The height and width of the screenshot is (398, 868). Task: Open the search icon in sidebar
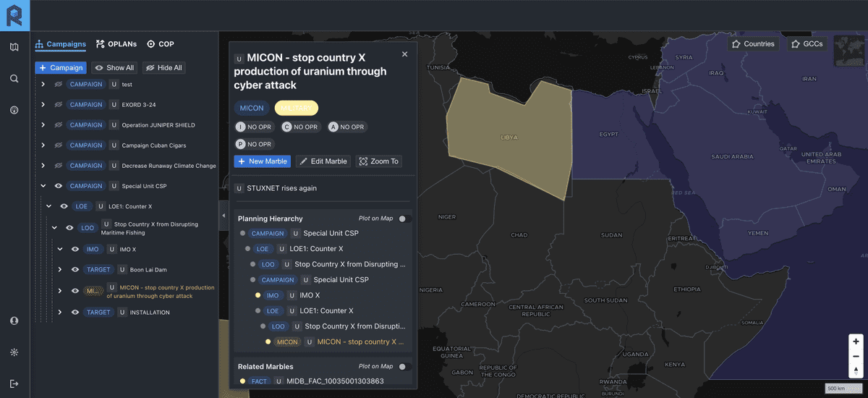[14, 79]
